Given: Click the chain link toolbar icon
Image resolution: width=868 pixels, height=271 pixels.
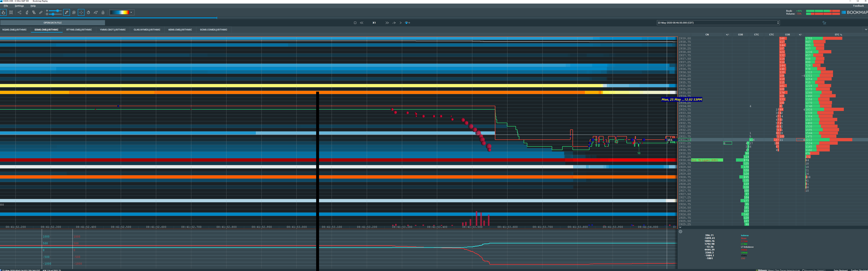Looking at the screenshot, I should click(x=41, y=13).
